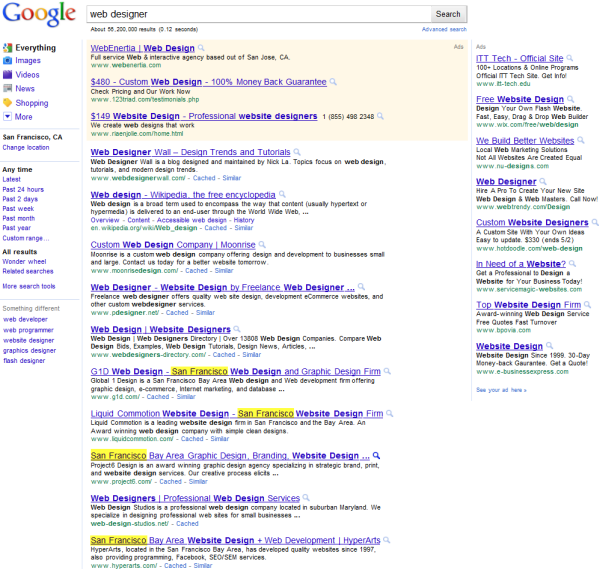Click preview magnifier beside Free Website Design ad
The image size is (600, 569).
point(571,99)
